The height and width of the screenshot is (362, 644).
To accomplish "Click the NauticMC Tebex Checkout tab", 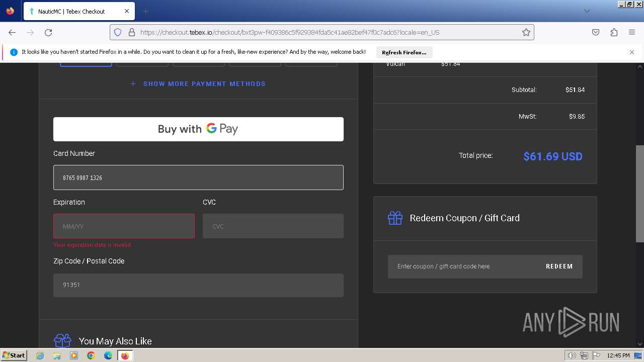I will 78,11.
